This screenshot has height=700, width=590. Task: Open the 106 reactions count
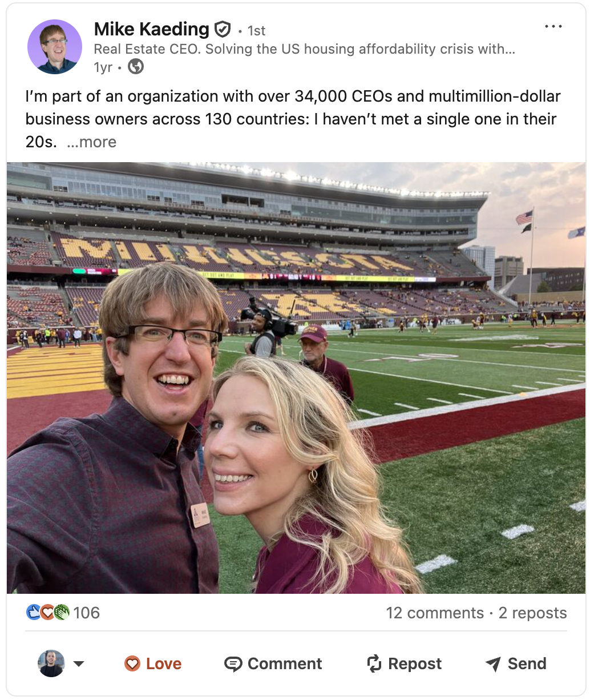tap(87, 613)
